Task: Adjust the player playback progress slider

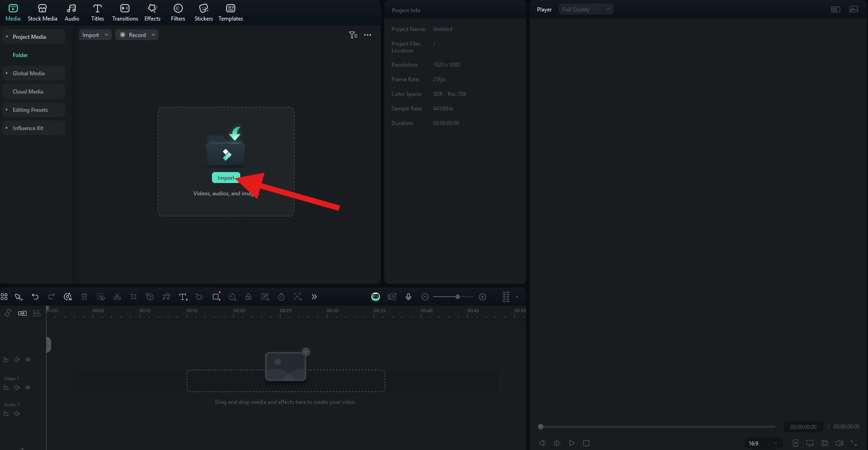Action: 656,427
